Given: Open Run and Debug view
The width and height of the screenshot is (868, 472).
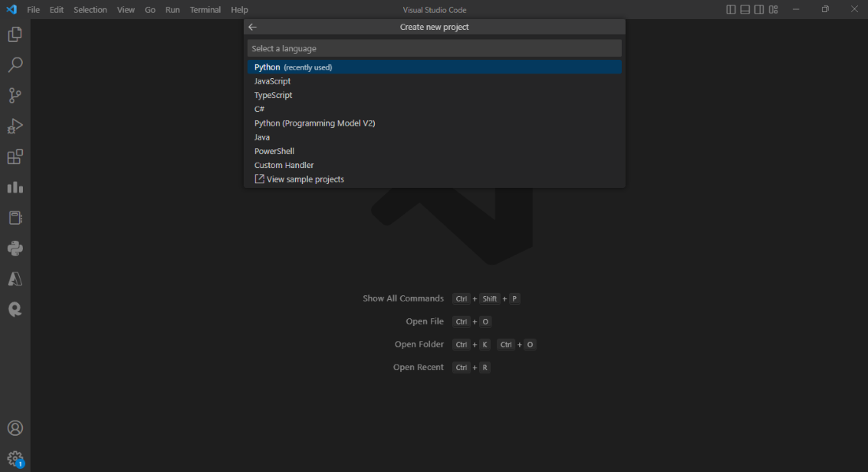Looking at the screenshot, I should (x=15, y=126).
